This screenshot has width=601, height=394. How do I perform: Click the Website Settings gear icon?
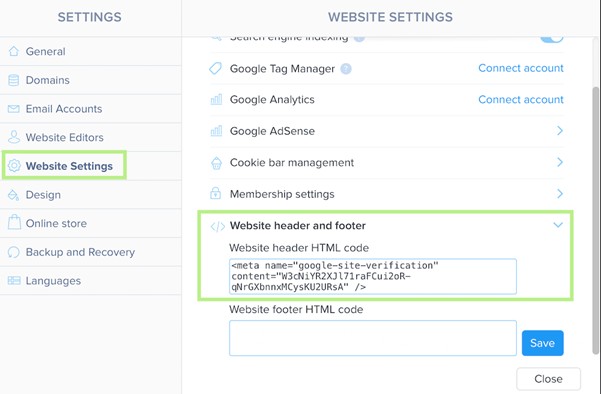pos(14,166)
